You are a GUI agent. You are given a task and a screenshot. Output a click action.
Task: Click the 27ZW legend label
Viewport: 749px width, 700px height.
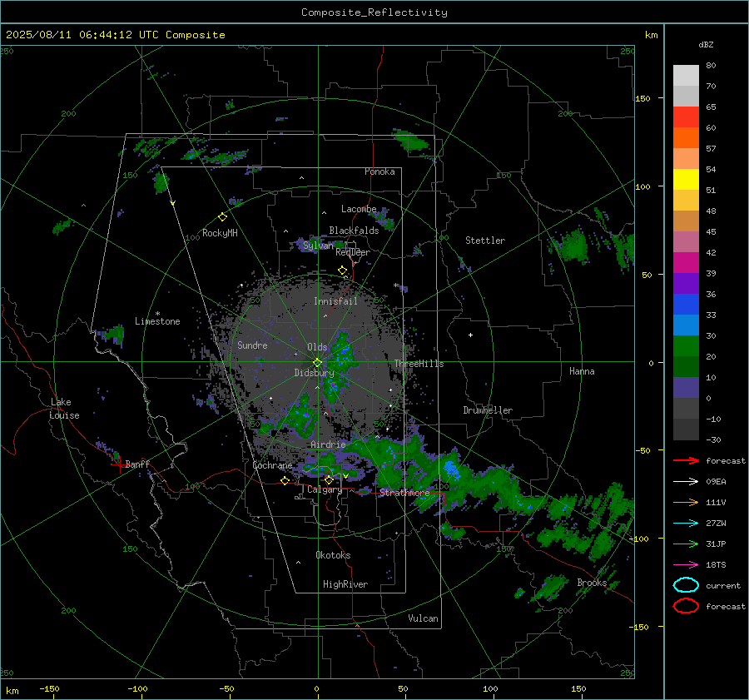(x=716, y=524)
